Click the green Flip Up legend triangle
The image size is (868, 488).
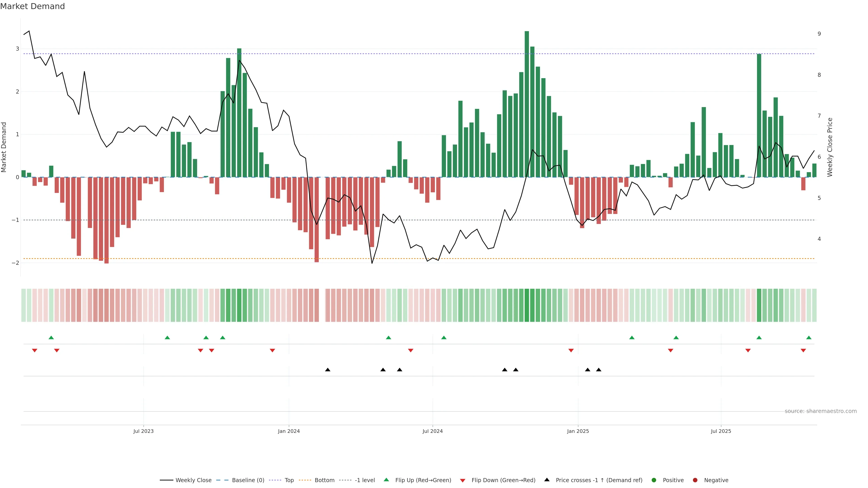click(387, 480)
